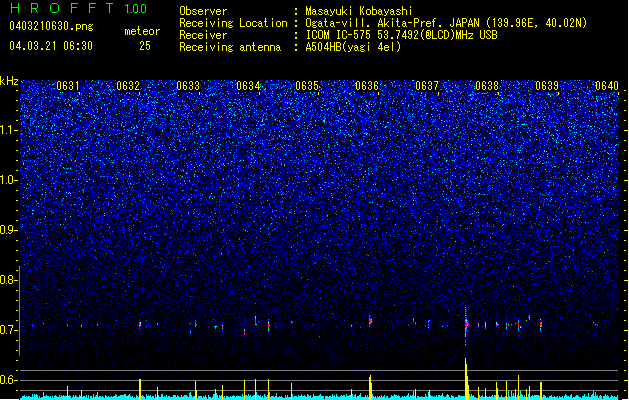Image resolution: width=629 pixels, height=400 pixels.
Task: Click the 'Receiver' field label
Action: tap(203, 35)
